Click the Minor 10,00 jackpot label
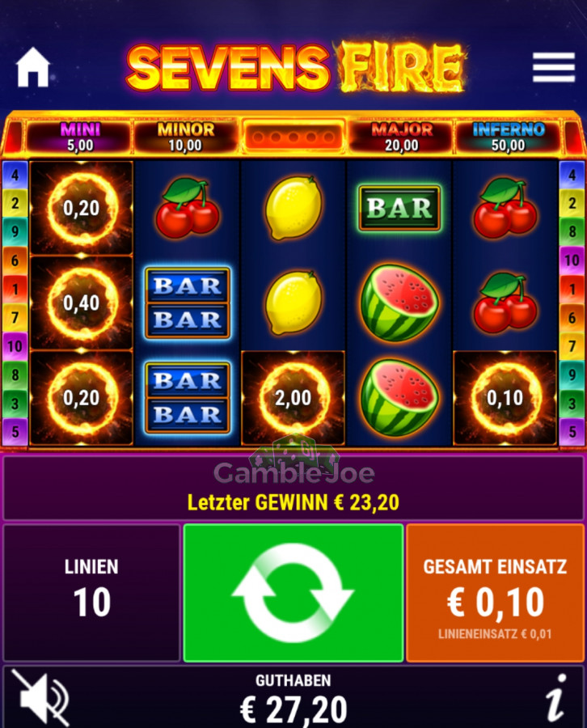The height and width of the screenshot is (728, 587). (186, 137)
